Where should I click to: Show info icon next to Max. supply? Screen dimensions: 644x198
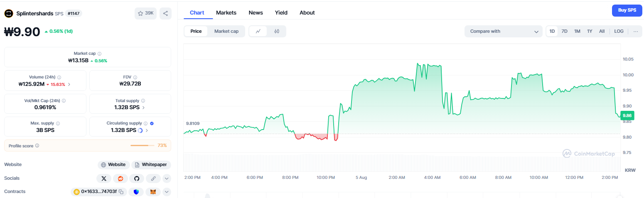point(58,123)
